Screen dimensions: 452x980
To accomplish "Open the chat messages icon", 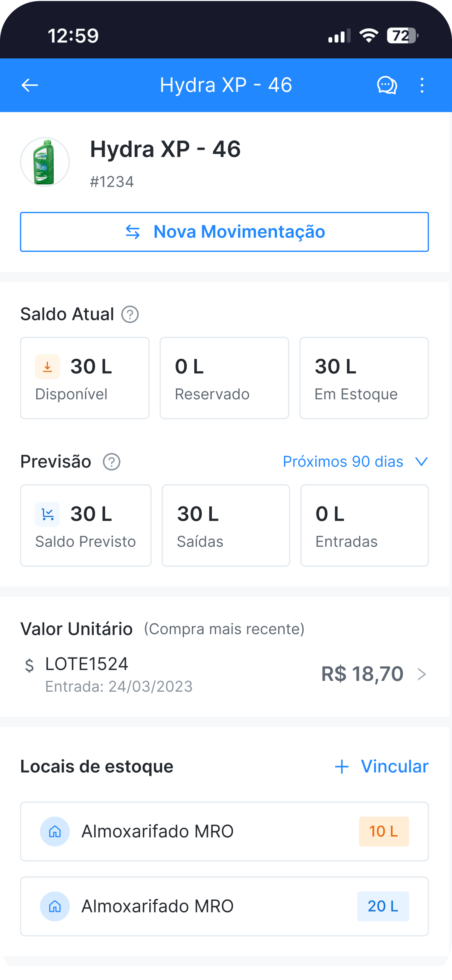I will tap(387, 86).
